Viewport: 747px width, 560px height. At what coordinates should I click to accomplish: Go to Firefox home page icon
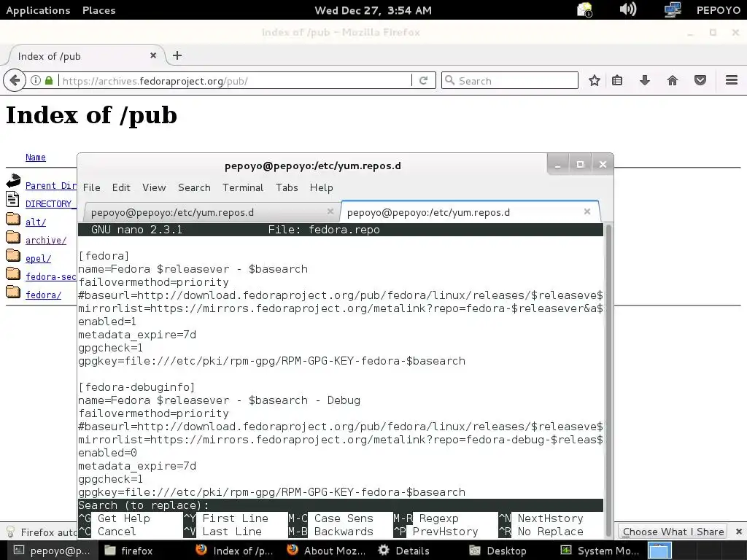coord(672,80)
